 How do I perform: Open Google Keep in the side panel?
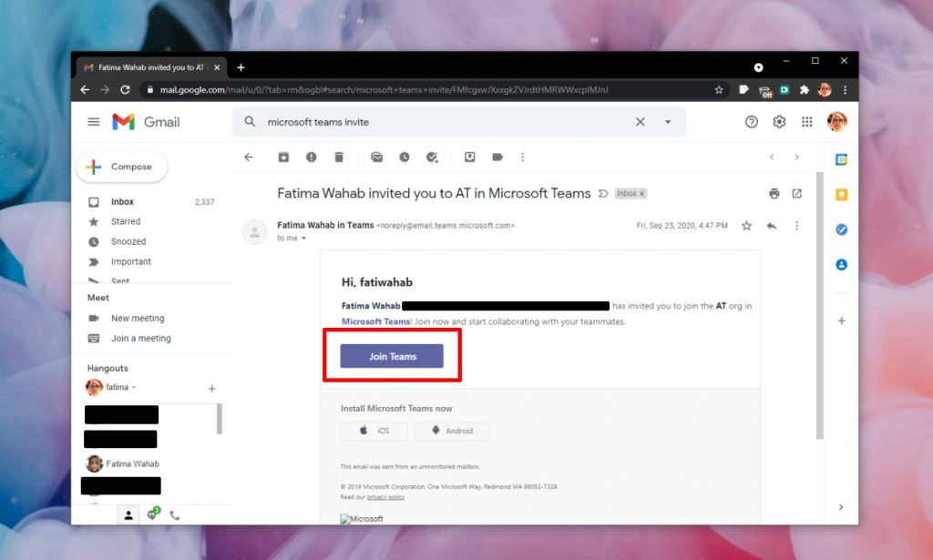point(841,195)
